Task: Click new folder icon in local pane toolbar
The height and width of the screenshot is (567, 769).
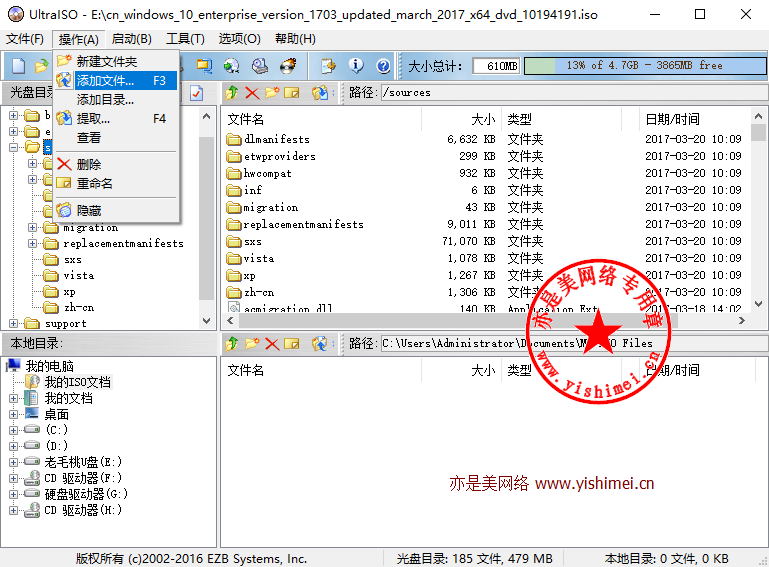Action: tap(252, 344)
